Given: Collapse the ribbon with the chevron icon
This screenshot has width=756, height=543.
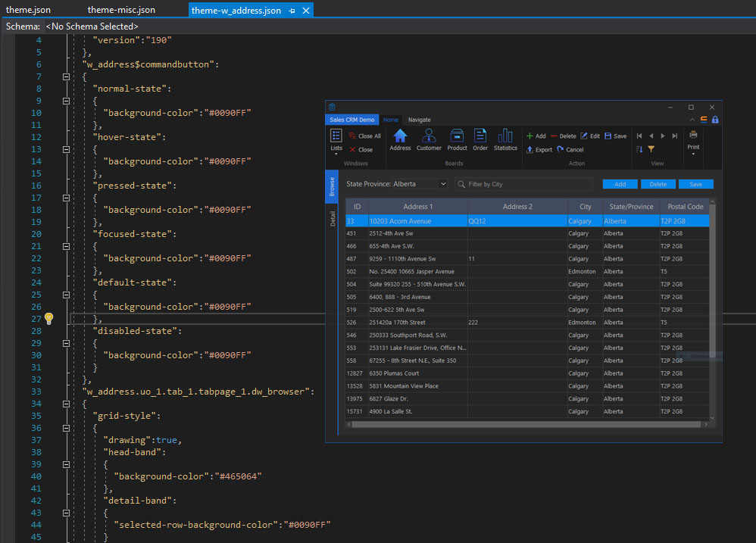Looking at the screenshot, I should click(692, 120).
